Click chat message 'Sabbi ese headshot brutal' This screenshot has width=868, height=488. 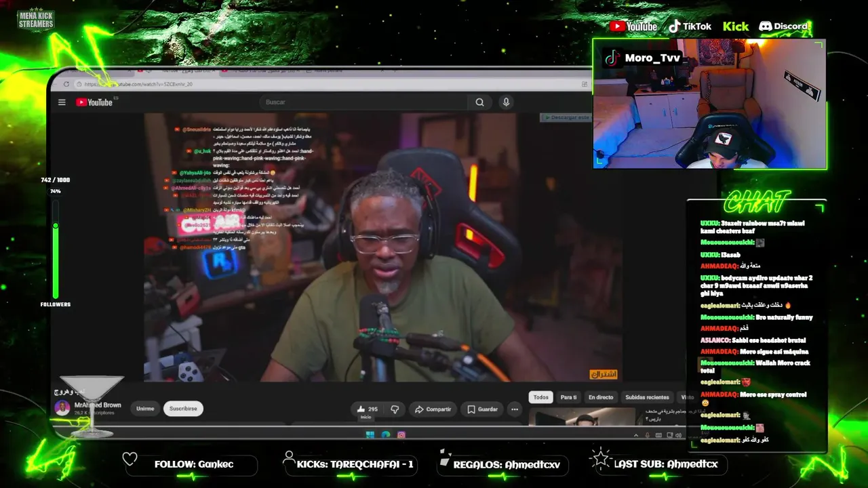[x=770, y=340]
